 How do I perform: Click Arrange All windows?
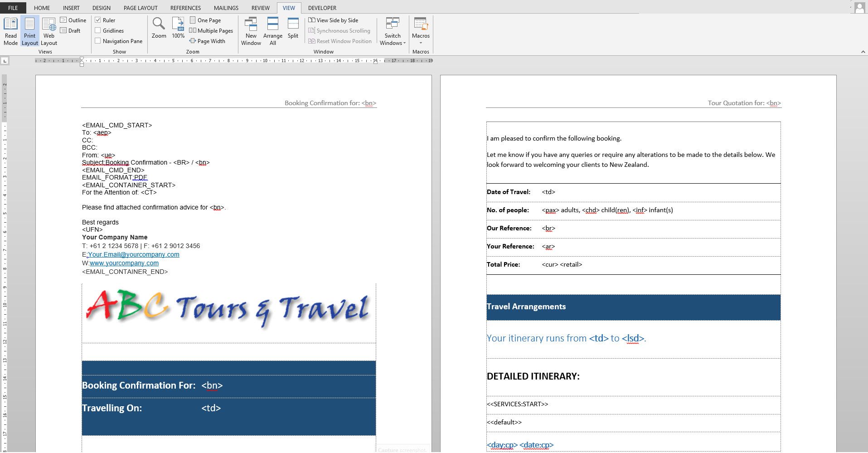coord(272,31)
